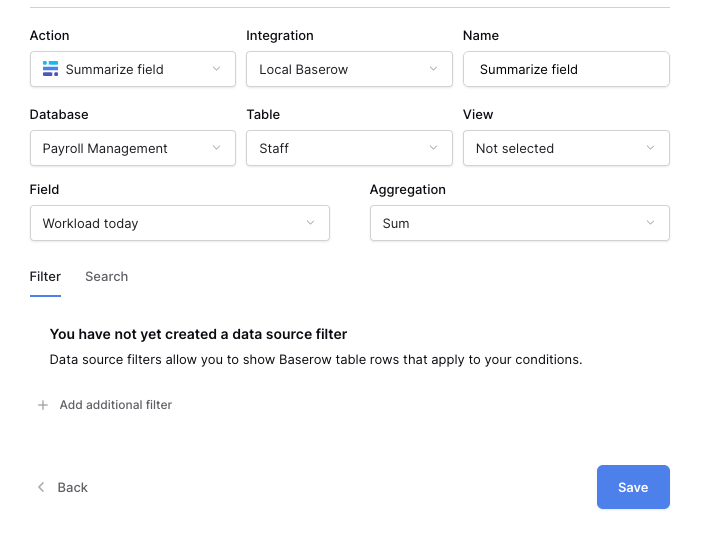The image size is (702, 537).
Task: Click the Back chevron arrow icon
Action: (41, 487)
